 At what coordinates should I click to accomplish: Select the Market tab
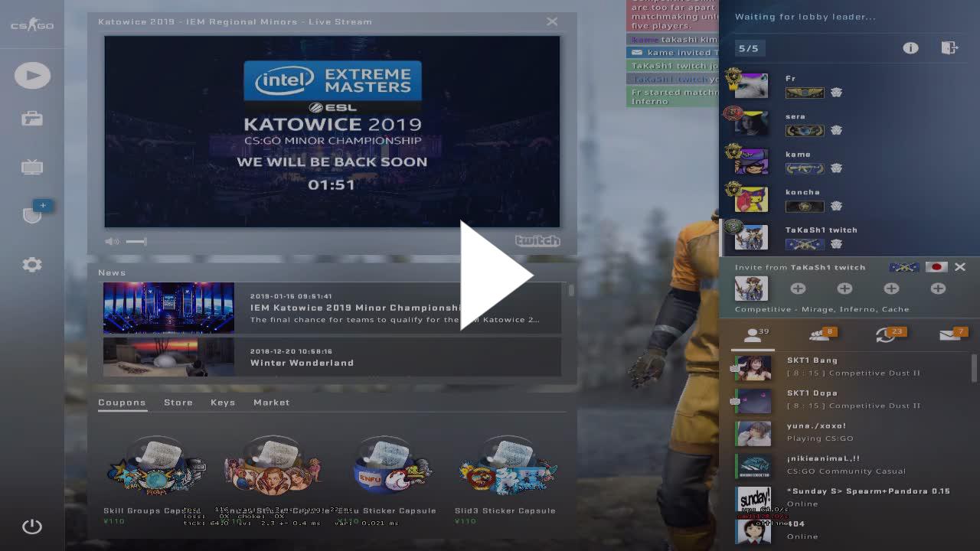[272, 403]
